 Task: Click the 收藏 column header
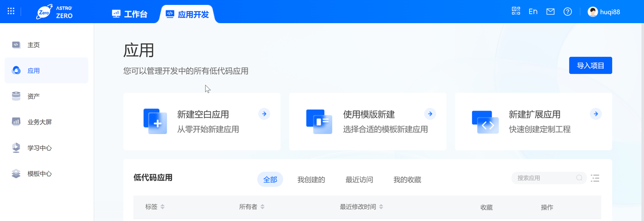(x=486, y=207)
